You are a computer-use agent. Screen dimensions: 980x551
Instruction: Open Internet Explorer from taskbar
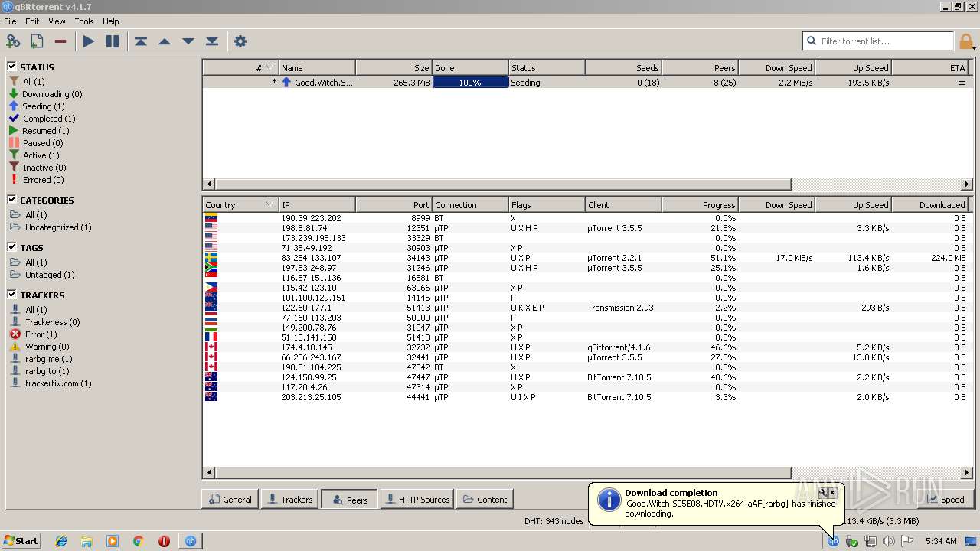(61, 541)
